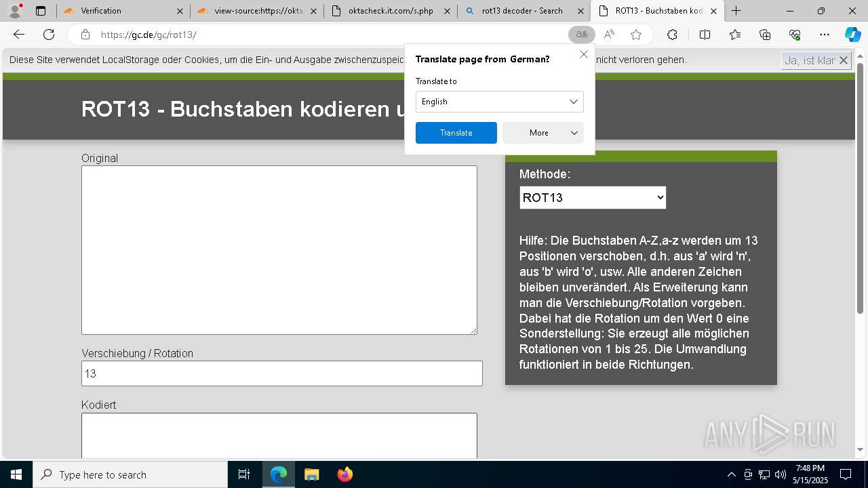Close the translate popup

point(583,54)
